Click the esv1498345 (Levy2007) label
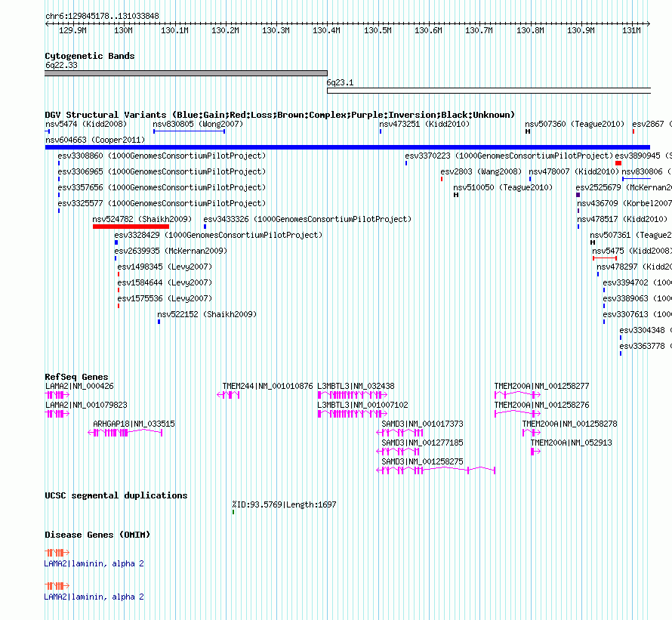Screen dimensions: 672x620 [x=165, y=267]
